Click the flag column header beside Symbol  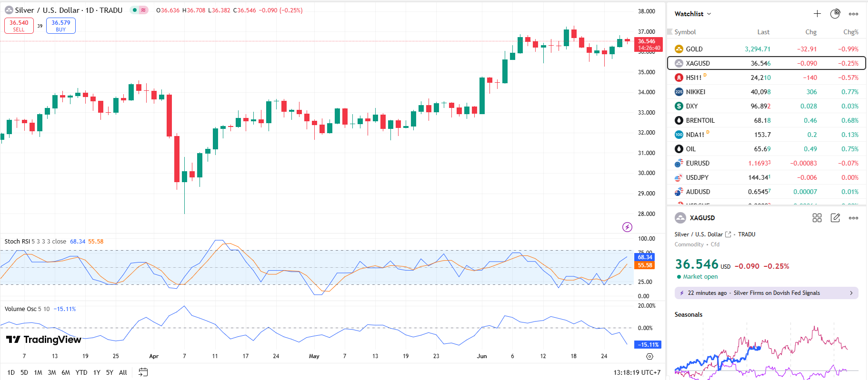(670, 32)
